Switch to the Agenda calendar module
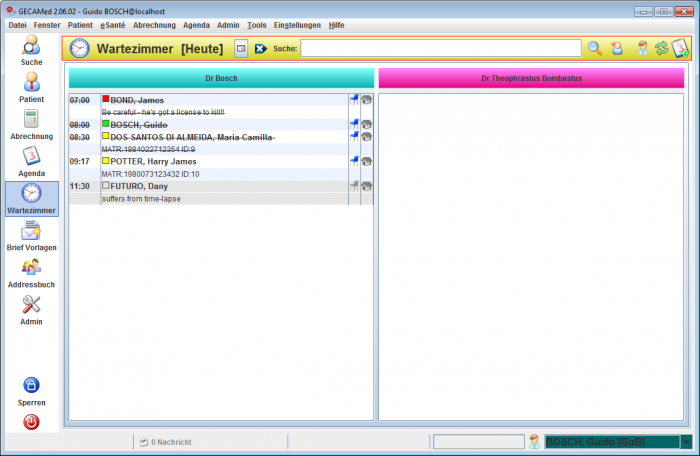The width and height of the screenshot is (700, 456). (x=31, y=157)
